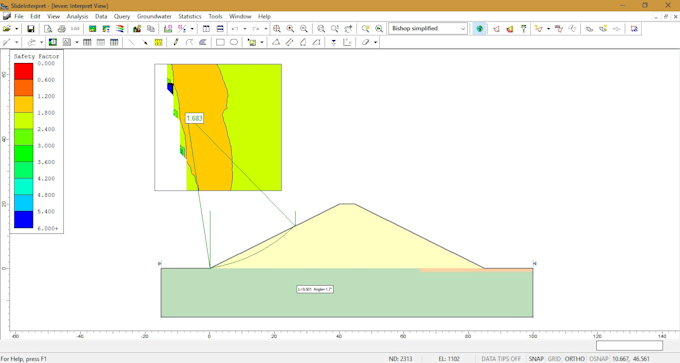Toggle the highlighted globe minimum surface button
The width and height of the screenshot is (680, 363).
pos(479,29)
